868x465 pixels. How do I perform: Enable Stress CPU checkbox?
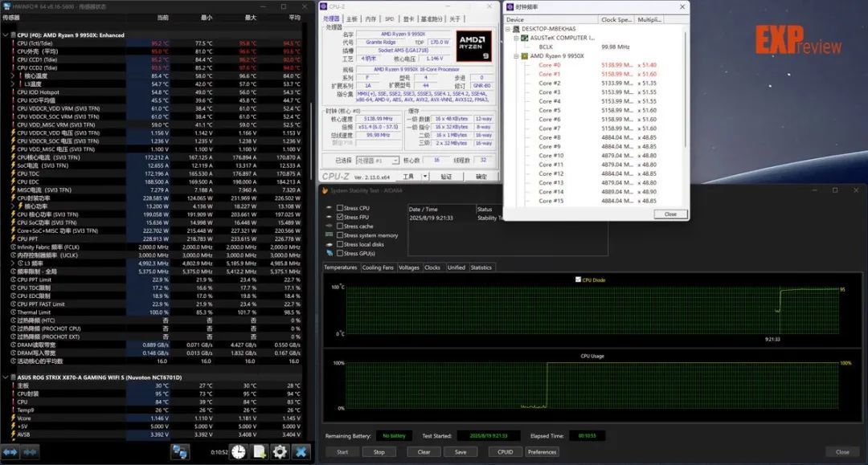click(x=340, y=208)
